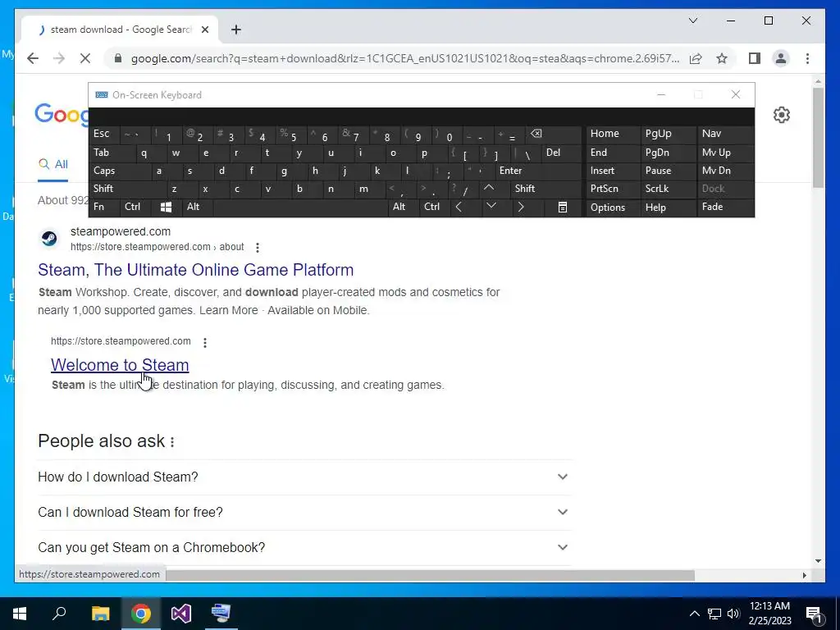
Task: Expand How do I download Steam question
Action: pos(305,477)
